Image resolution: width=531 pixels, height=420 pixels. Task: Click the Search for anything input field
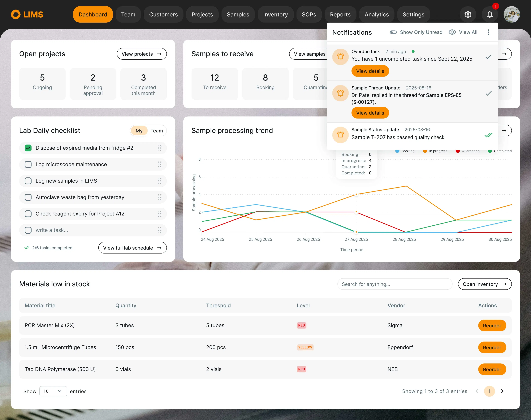click(395, 284)
